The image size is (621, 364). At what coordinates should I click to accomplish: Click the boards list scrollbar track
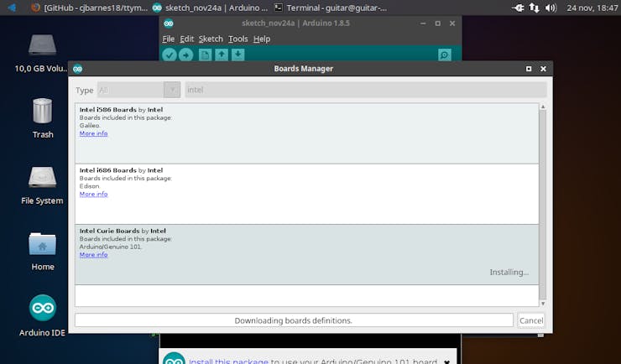[x=543, y=205]
